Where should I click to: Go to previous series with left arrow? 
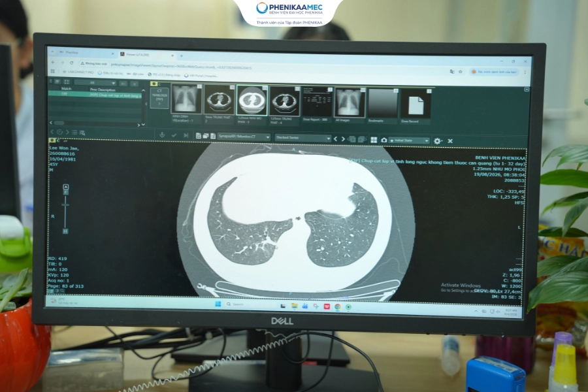point(336,139)
